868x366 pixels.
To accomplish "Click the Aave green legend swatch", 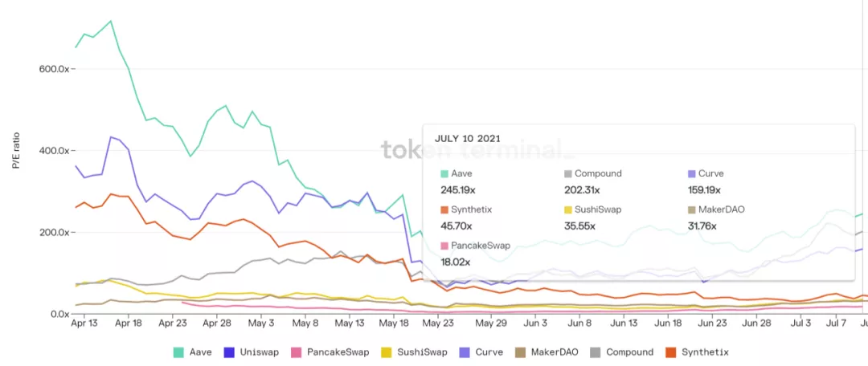I will pos(178,352).
